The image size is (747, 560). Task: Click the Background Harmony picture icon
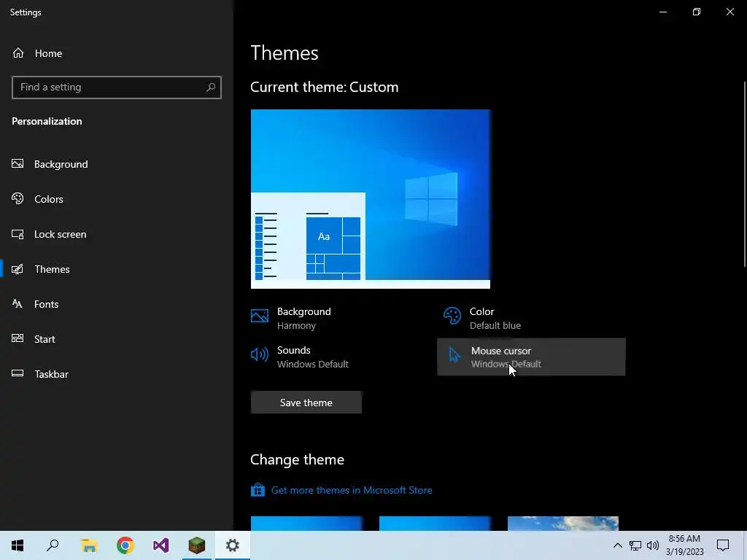260,316
